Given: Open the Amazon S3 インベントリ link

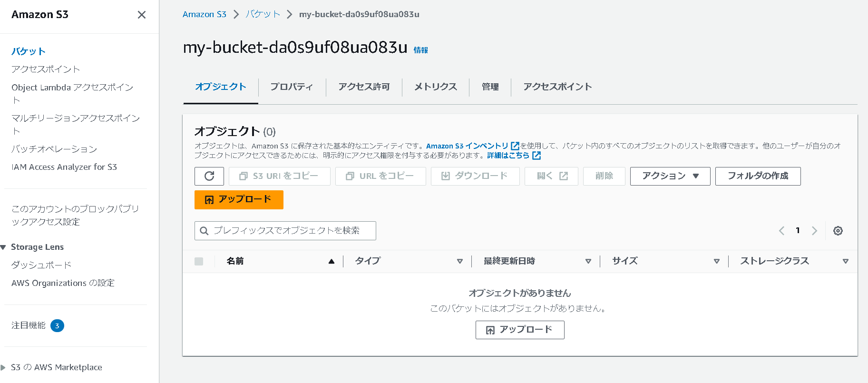Looking at the screenshot, I should (x=467, y=146).
